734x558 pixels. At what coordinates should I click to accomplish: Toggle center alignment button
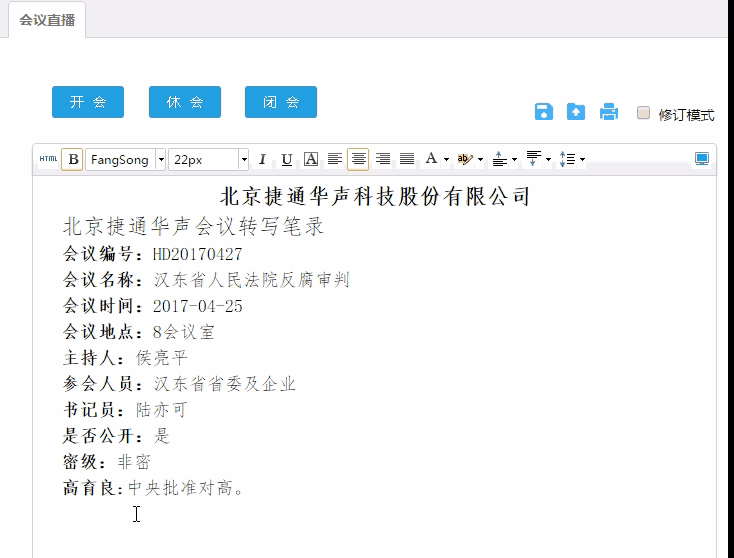(358, 159)
